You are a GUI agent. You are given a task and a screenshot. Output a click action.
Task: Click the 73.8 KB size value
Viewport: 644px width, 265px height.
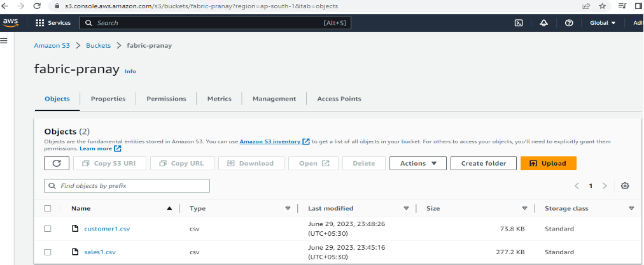point(512,229)
